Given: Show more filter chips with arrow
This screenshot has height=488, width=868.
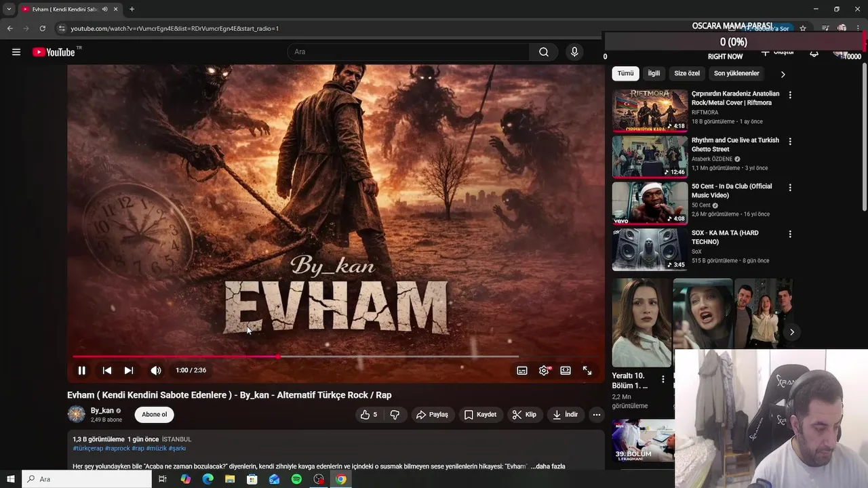Looking at the screenshot, I should (783, 74).
